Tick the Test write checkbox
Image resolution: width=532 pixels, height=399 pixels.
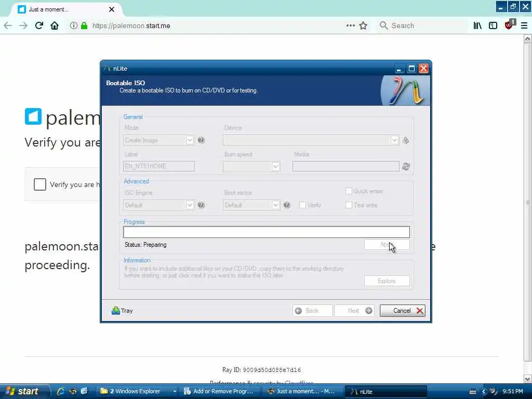point(349,205)
